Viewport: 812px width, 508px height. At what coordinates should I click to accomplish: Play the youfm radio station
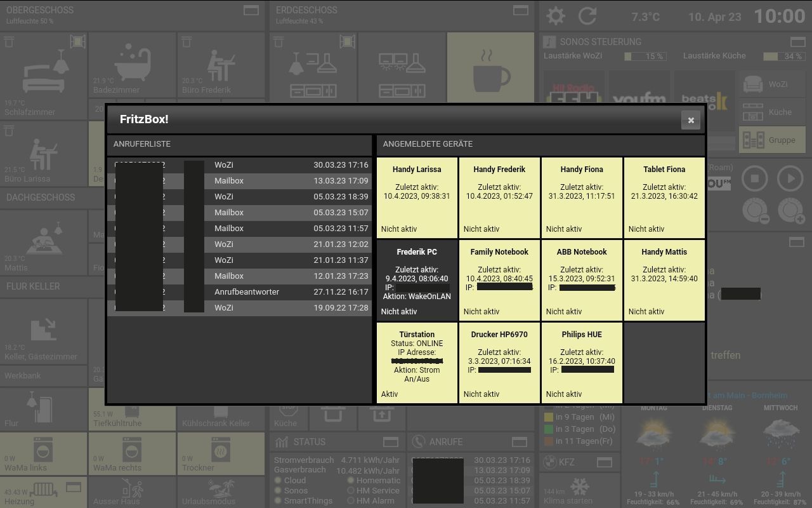point(639,88)
